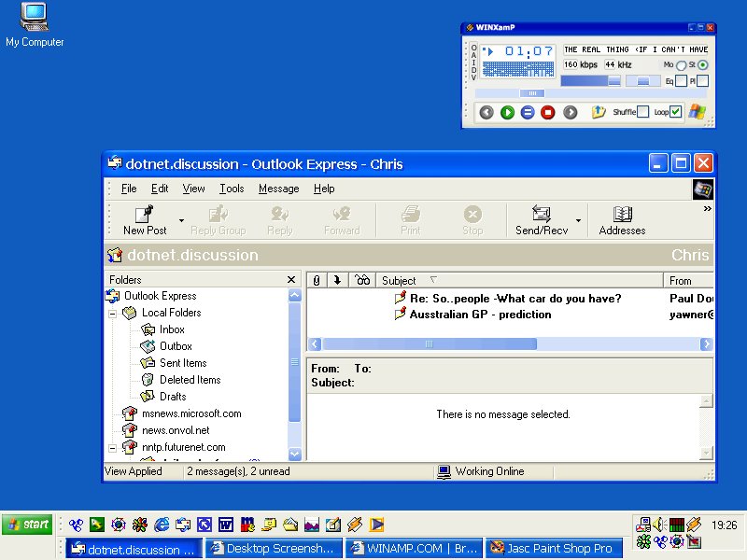
Task: Pause the track with the blue Pause button
Action: tap(528, 112)
